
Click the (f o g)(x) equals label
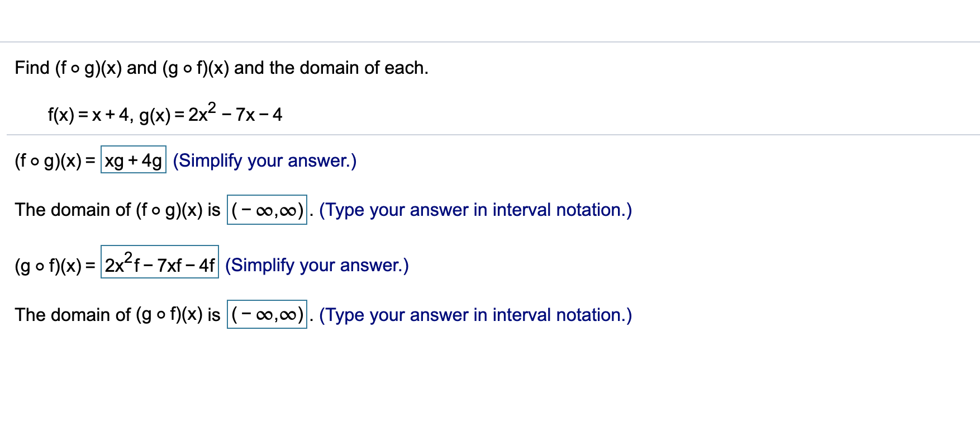tap(55, 161)
